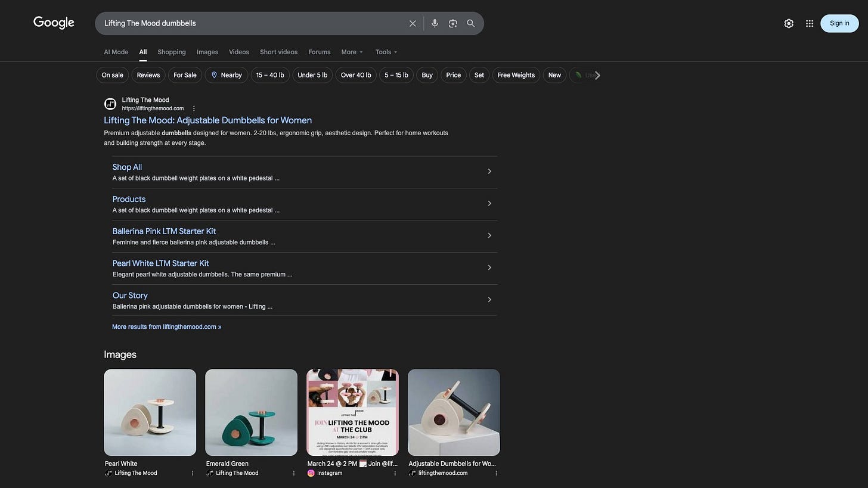Filter by 5 – 15 lb chip
Image resolution: width=868 pixels, height=488 pixels.
click(396, 75)
